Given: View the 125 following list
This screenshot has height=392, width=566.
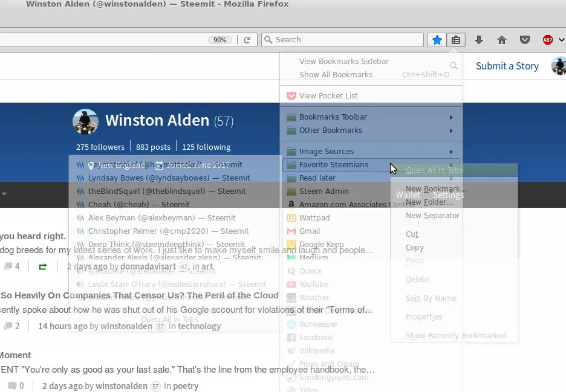Looking at the screenshot, I should click(x=206, y=147).
